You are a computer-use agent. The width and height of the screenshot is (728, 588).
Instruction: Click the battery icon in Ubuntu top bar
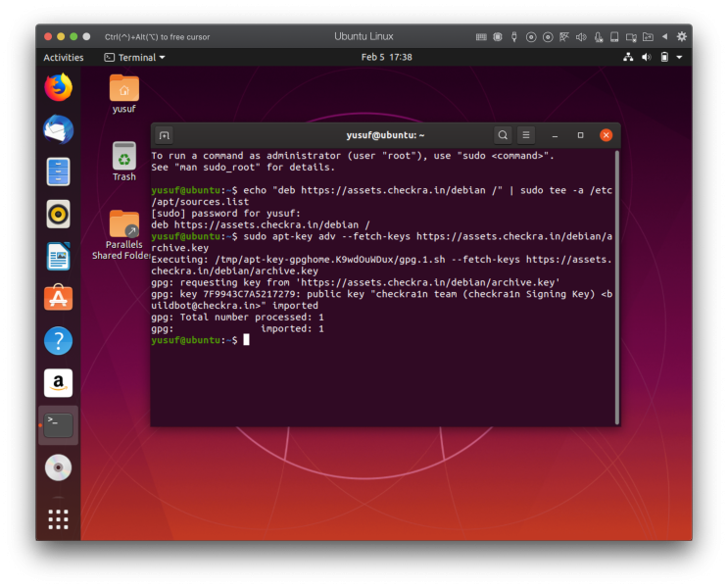(664, 57)
